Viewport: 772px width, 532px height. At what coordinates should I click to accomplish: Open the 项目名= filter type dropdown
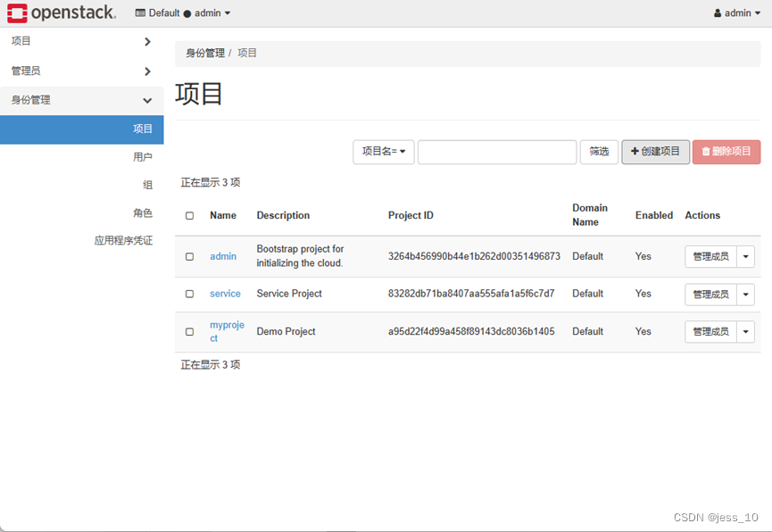pyautogui.click(x=384, y=152)
